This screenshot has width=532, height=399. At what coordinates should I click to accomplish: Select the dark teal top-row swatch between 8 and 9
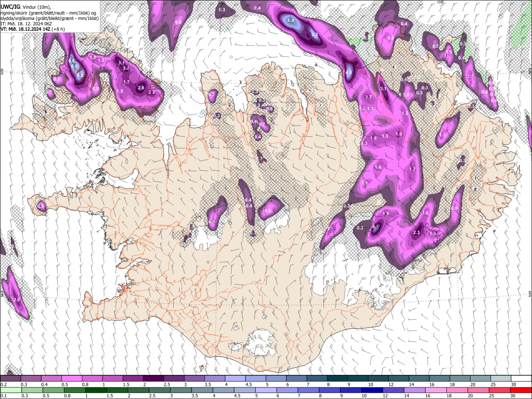point(337,378)
